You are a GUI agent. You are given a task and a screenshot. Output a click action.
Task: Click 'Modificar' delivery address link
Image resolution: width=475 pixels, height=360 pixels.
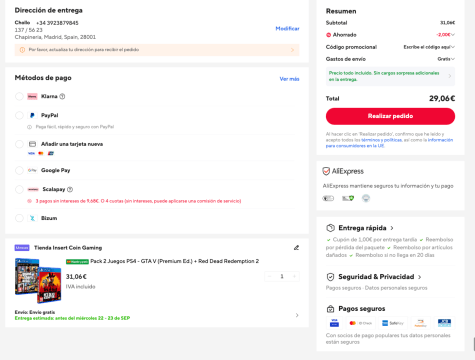287,29
